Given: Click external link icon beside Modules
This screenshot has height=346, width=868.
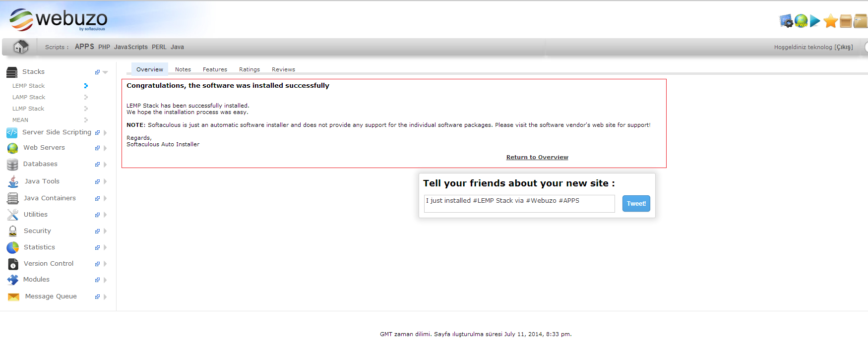Looking at the screenshot, I should coord(97,280).
